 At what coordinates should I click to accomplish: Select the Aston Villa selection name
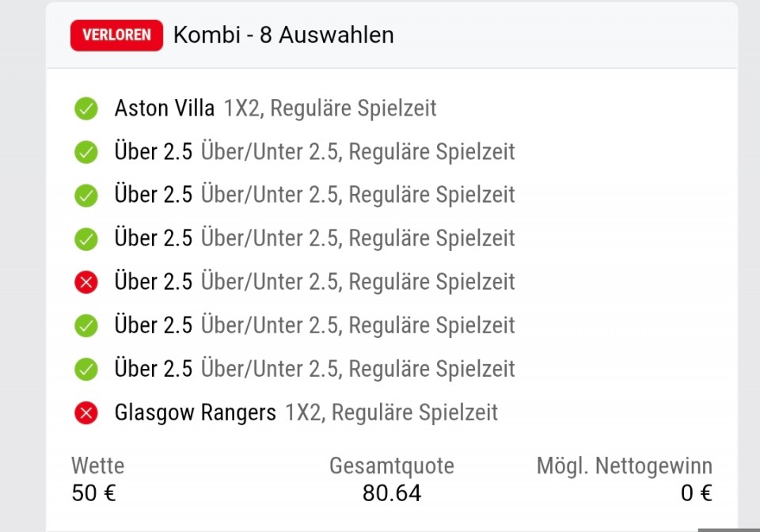165,108
